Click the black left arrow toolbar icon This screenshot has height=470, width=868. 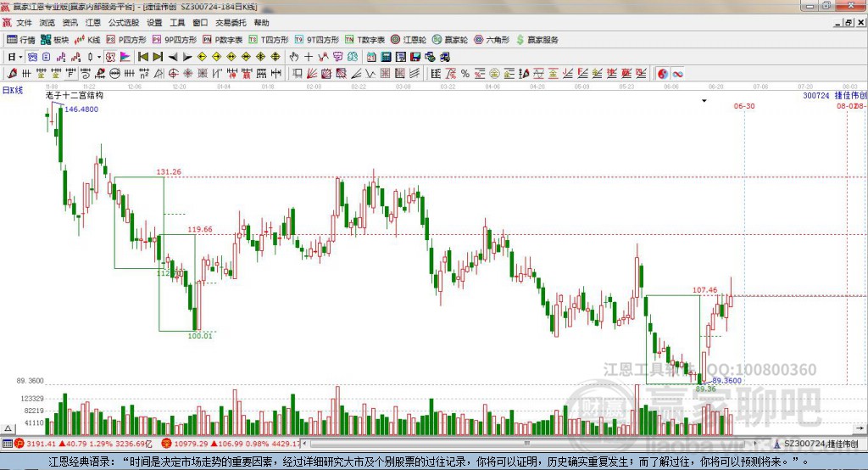[173, 57]
